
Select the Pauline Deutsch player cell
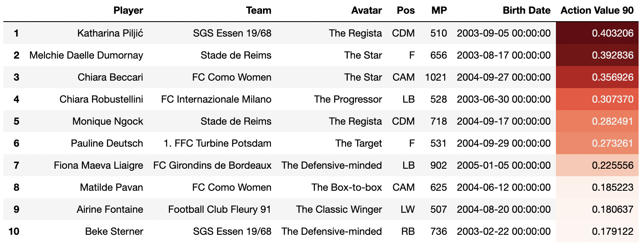pyautogui.click(x=107, y=143)
